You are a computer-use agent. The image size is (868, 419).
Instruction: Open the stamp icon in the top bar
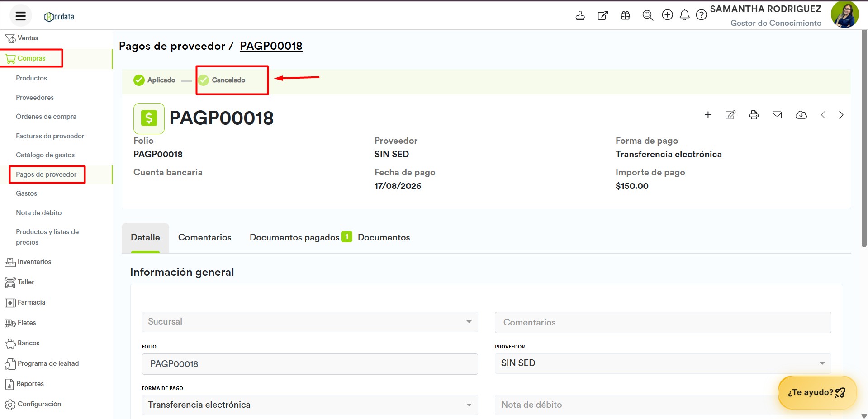(580, 15)
